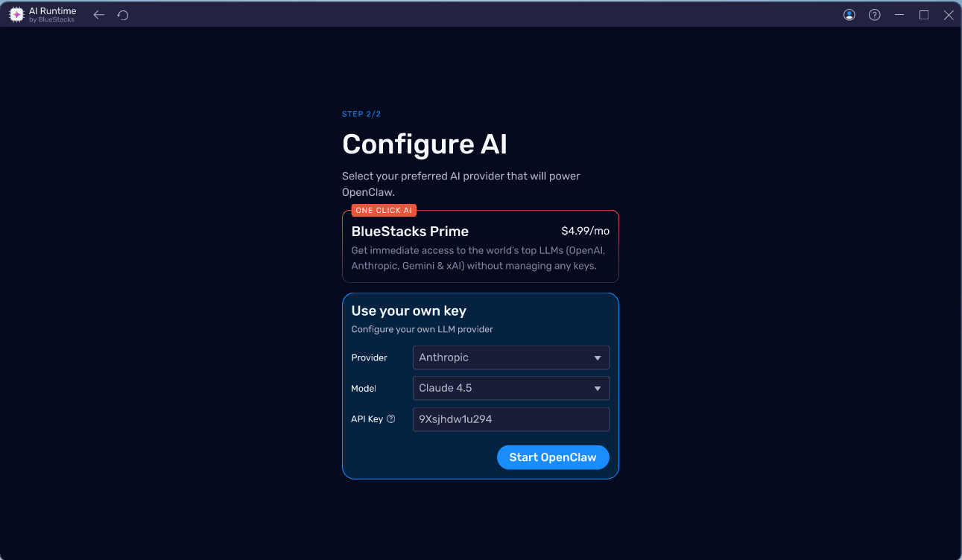Go back using the back arrow
962x560 pixels.
click(98, 15)
